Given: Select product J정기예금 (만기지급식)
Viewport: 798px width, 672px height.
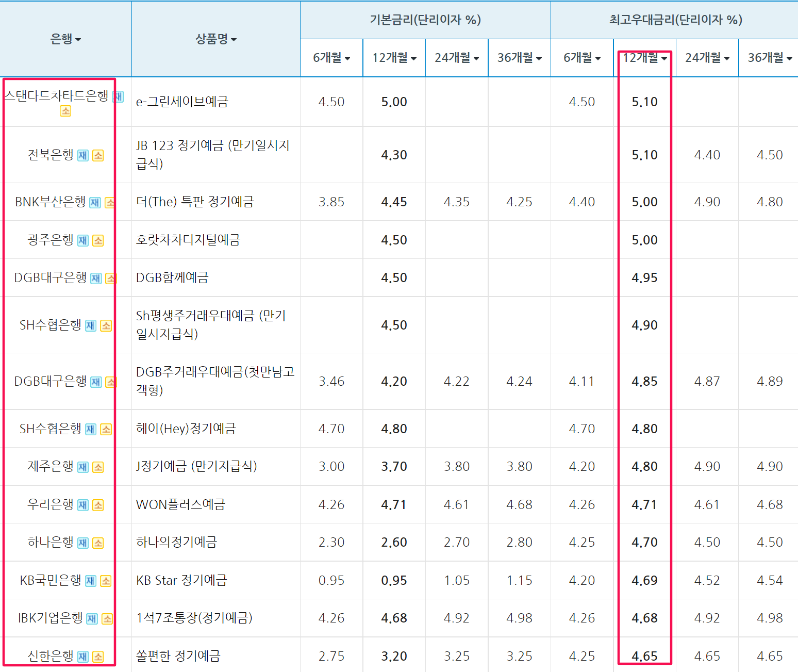Looking at the screenshot, I should (196, 467).
